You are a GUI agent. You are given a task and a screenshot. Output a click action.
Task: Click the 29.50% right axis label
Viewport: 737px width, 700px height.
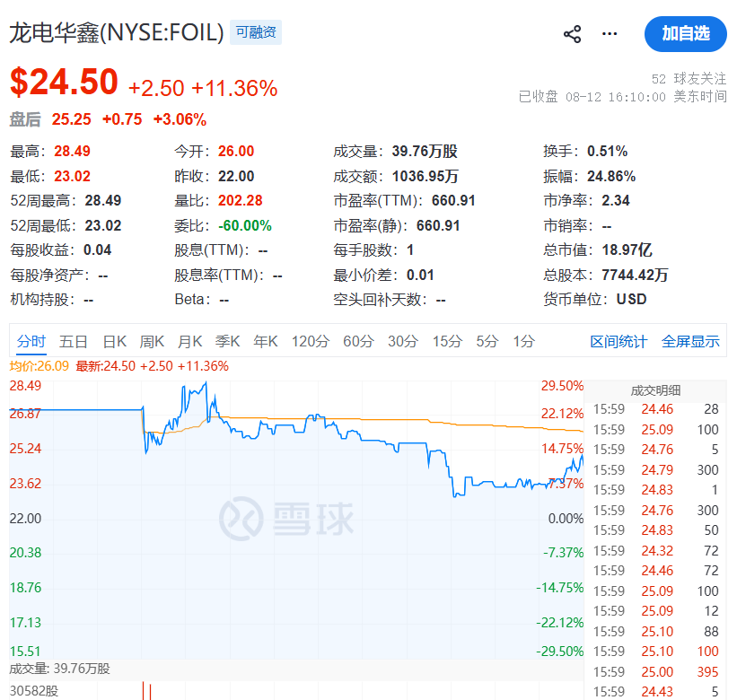coord(562,386)
